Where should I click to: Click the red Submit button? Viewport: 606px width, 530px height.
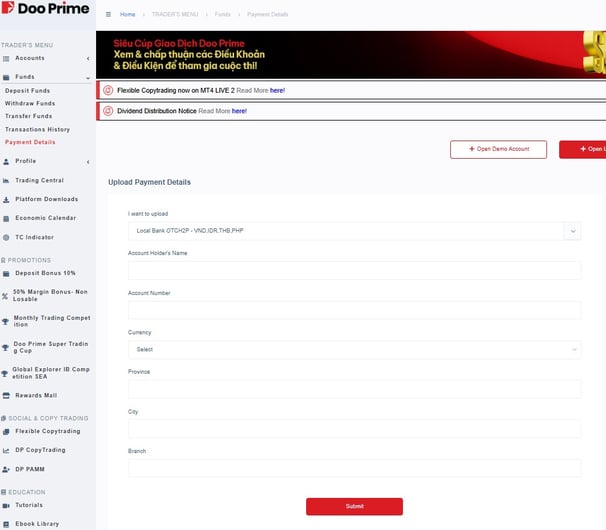pyautogui.click(x=354, y=506)
